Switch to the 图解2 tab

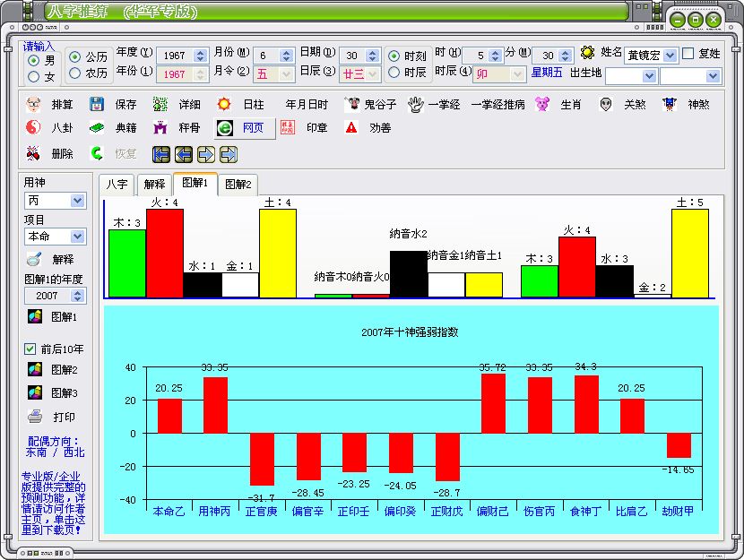[x=238, y=185]
